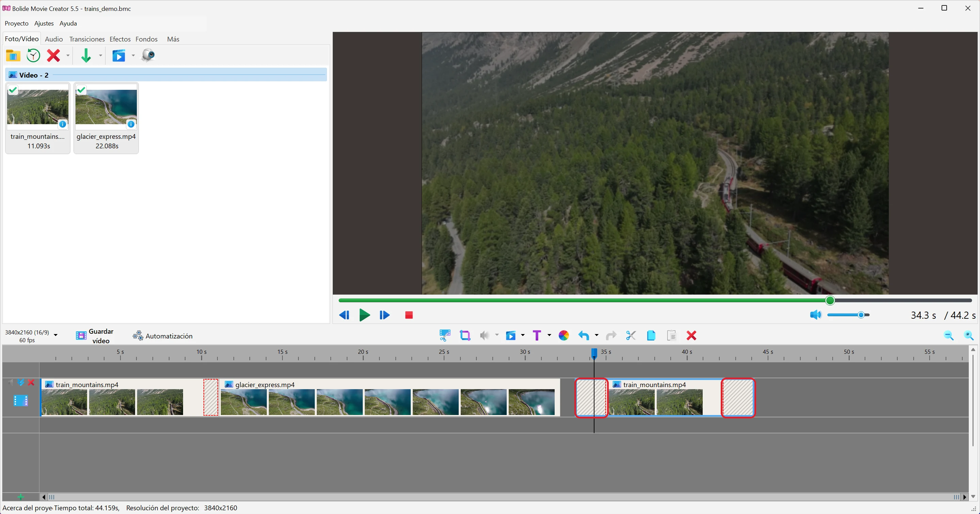Image resolution: width=980 pixels, height=514 pixels.
Task: Open the dropdown beside timeline speaker icon
Action: [x=497, y=335]
